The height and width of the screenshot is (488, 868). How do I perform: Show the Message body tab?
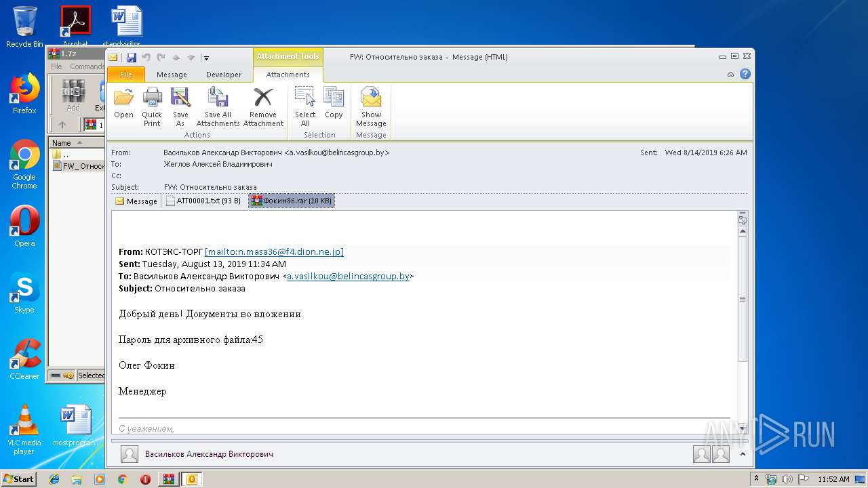click(x=136, y=201)
